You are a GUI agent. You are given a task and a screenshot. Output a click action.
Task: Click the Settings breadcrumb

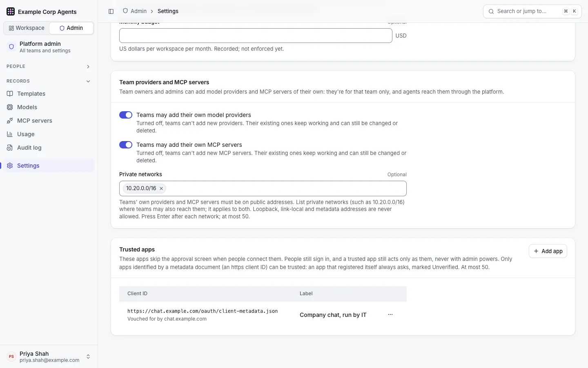point(168,11)
